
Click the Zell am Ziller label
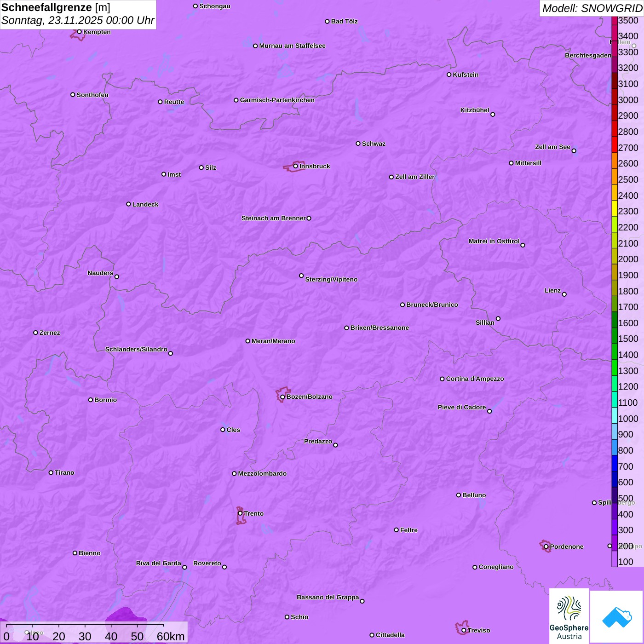(414, 177)
